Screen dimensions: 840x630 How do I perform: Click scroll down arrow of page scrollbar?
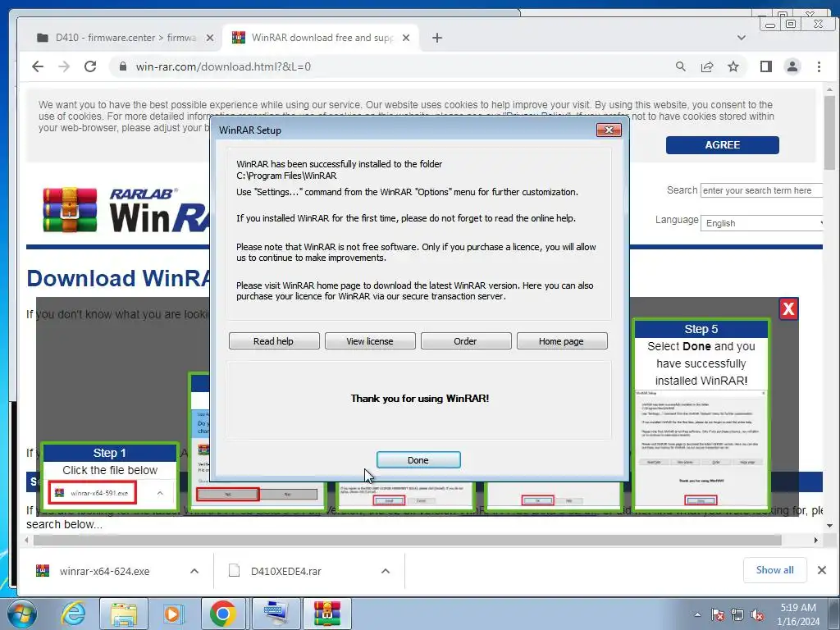(x=829, y=526)
